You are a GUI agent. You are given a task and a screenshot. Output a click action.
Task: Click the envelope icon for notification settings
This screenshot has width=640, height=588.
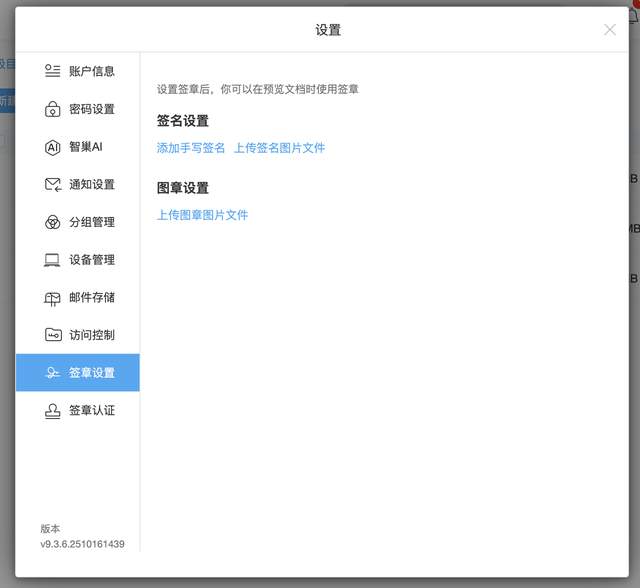(52, 184)
